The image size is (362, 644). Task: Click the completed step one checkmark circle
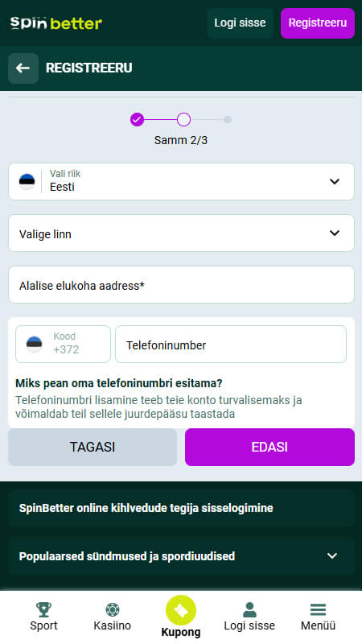point(137,119)
